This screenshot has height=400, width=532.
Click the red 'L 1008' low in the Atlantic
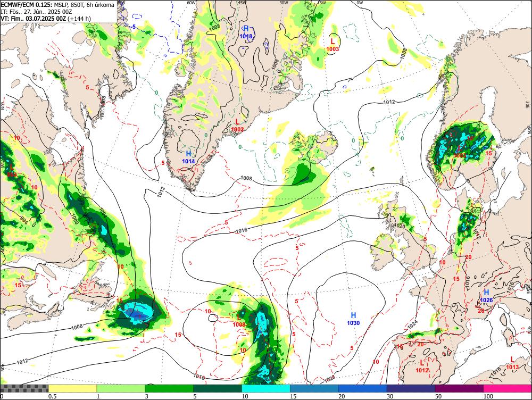[x=238, y=321]
